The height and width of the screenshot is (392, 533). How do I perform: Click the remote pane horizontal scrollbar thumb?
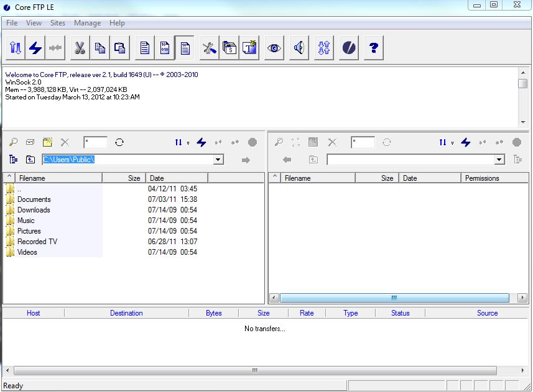coord(394,298)
